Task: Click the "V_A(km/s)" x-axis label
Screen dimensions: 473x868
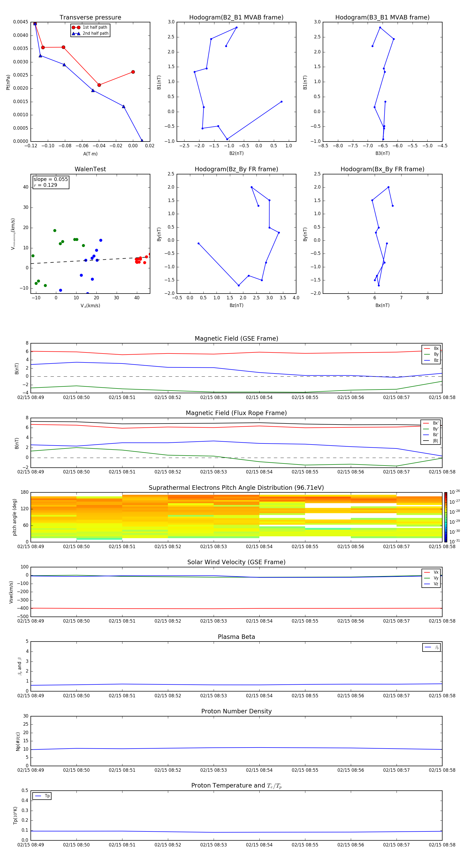Action: click(x=90, y=306)
